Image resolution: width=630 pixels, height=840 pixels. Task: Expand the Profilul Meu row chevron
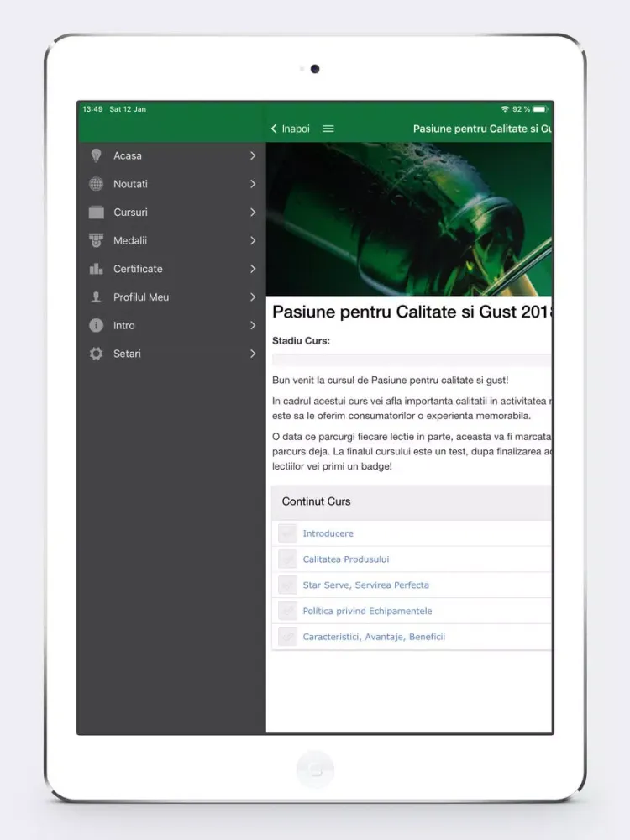pyautogui.click(x=253, y=297)
